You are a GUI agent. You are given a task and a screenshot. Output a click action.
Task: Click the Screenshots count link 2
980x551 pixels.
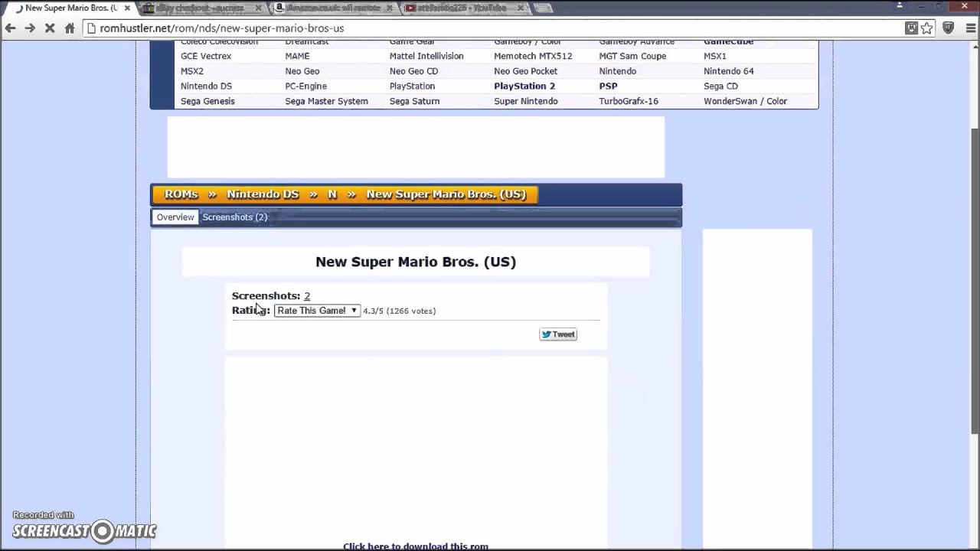click(x=307, y=296)
